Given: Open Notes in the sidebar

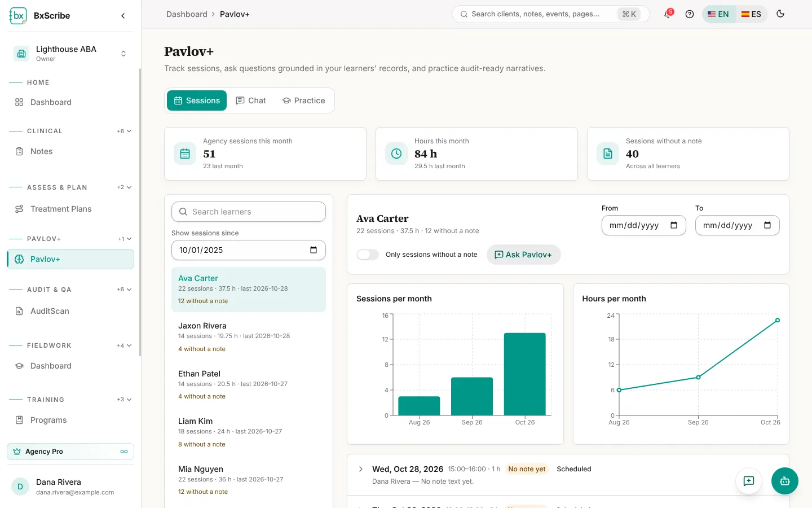Looking at the screenshot, I should coord(70,151).
